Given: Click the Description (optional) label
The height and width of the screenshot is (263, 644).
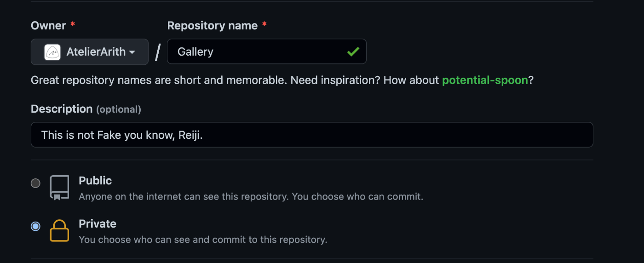Looking at the screenshot, I should tap(86, 109).
